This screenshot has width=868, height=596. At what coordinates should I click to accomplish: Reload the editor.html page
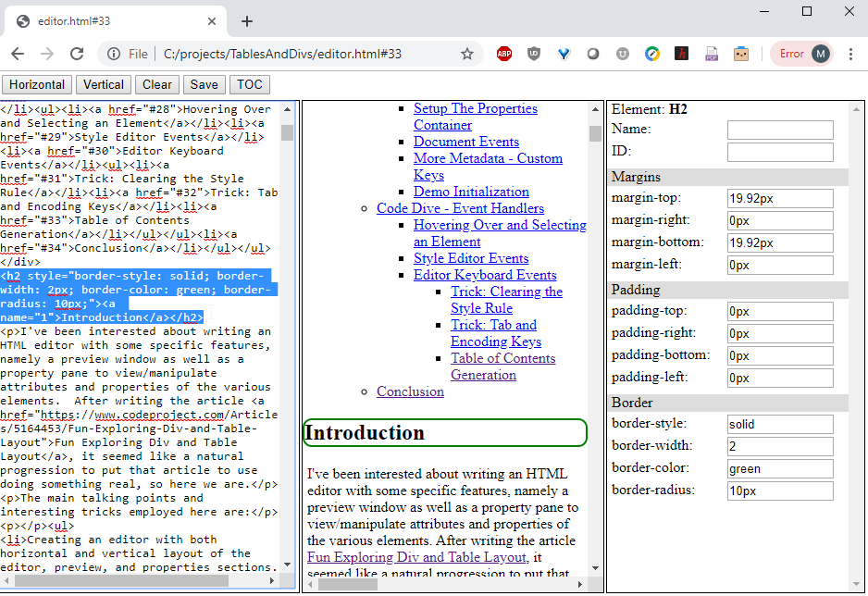click(77, 54)
